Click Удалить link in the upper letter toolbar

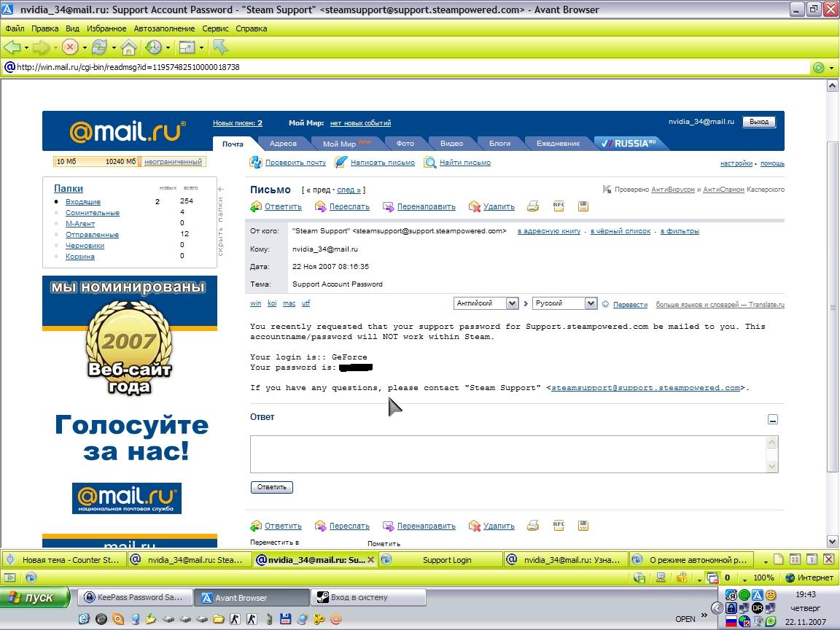click(x=499, y=206)
